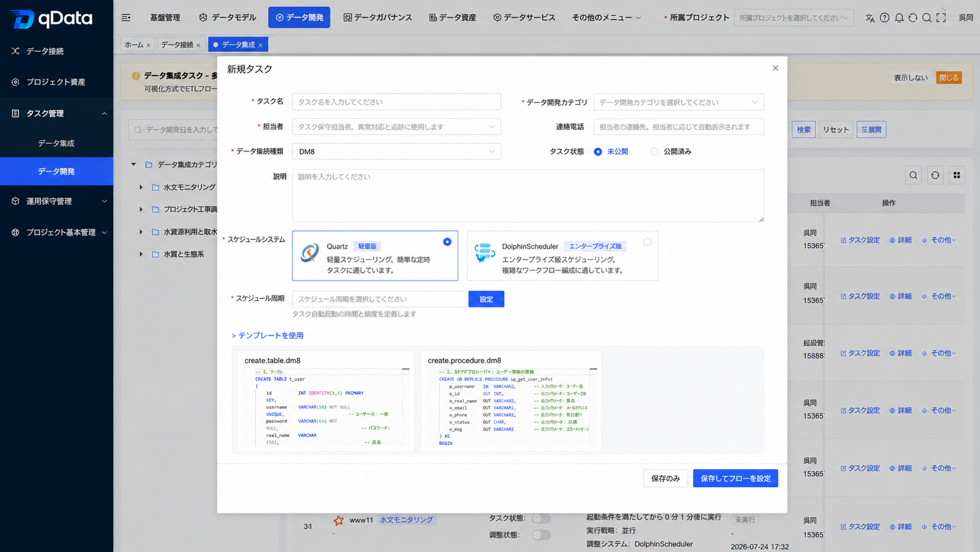The width and height of the screenshot is (980, 552).
Task: Open the 基盤管理 menu
Action: 165,18
